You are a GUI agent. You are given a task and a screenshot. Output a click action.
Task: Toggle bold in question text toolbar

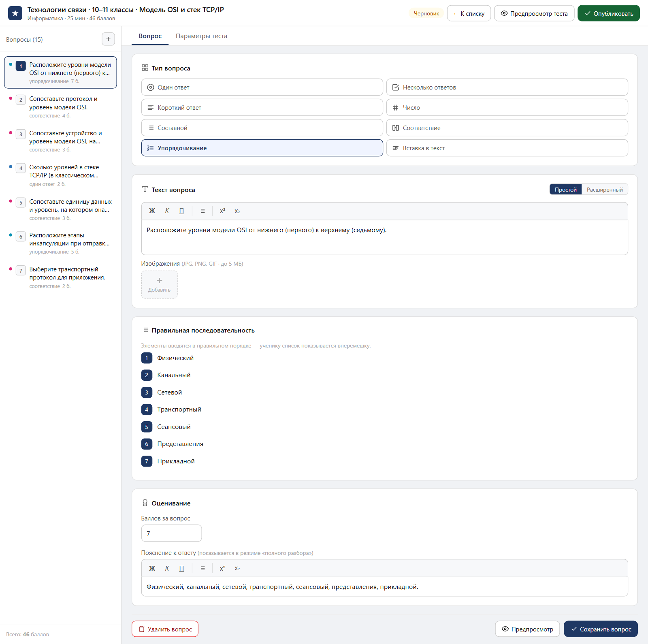click(x=152, y=211)
